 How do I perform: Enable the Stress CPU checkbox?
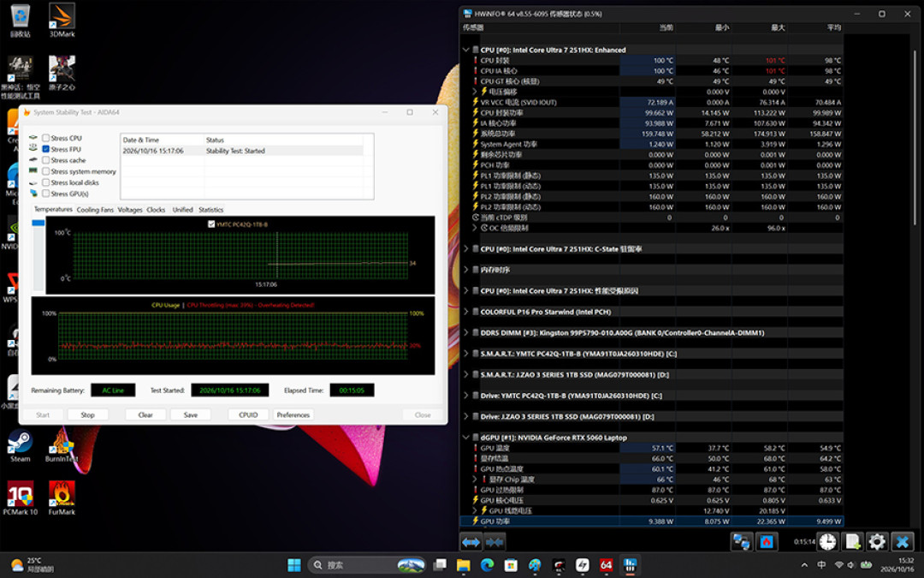tap(45, 138)
